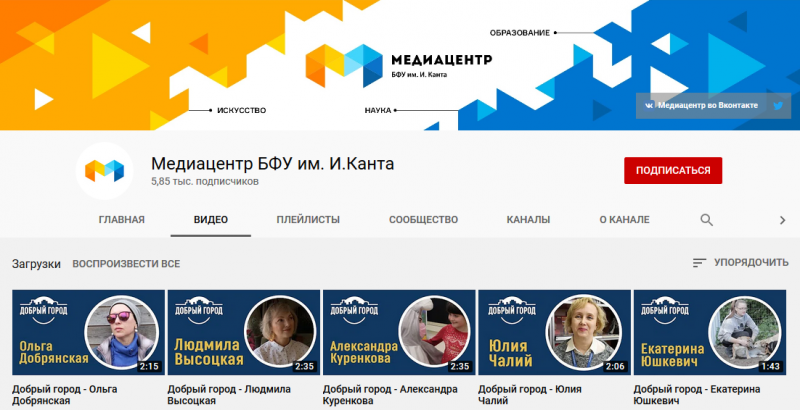Open video title Добрый город - Ольга Добрянская

[x=65, y=395]
